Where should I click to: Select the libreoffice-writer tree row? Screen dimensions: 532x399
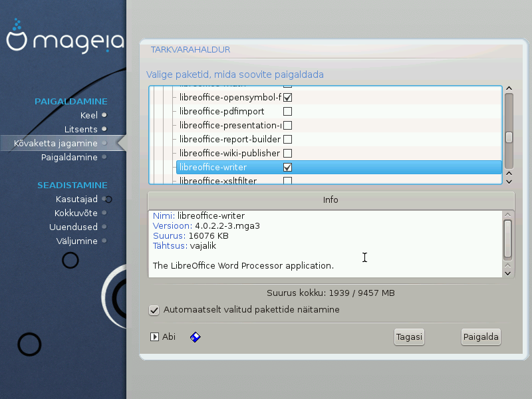pos(339,168)
